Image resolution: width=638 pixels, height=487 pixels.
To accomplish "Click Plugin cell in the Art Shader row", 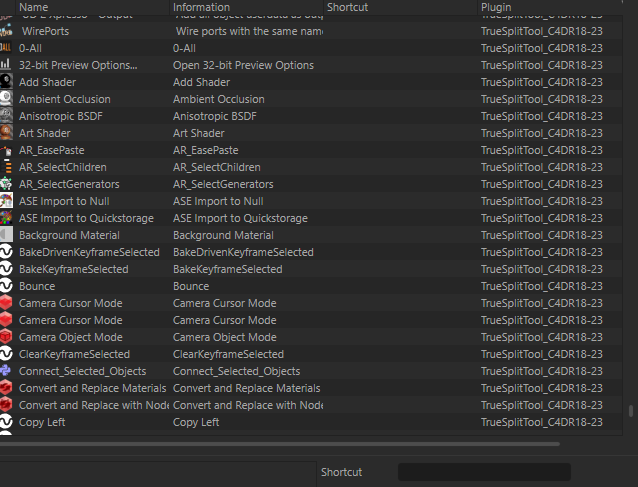I will pyautogui.click(x=542, y=133).
